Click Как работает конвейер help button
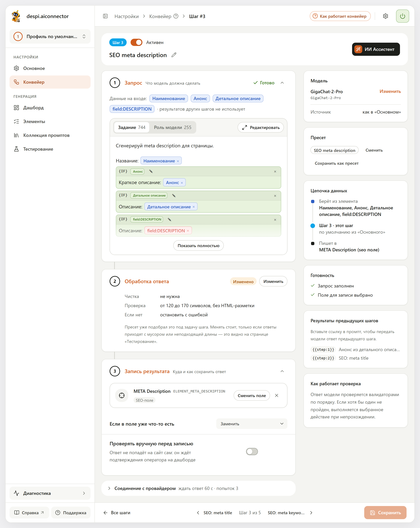The height and width of the screenshot is (528, 420). (x=340, y=16)
